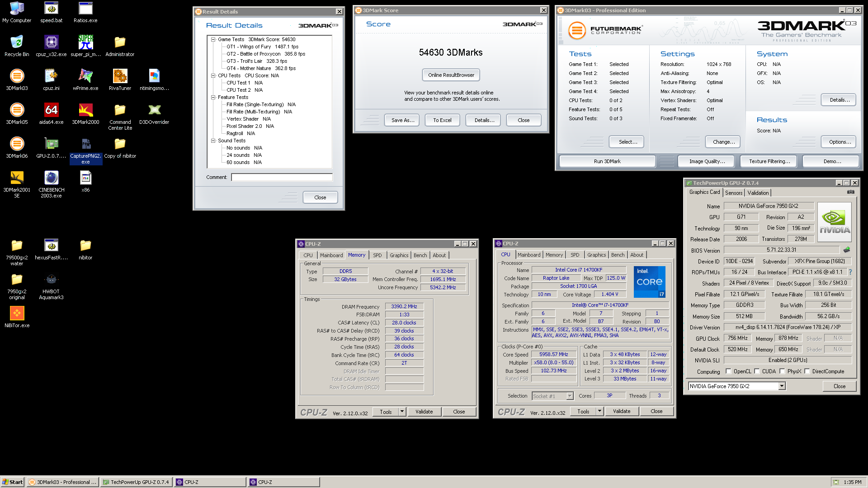Launch D3DOverrider desktop icon
The width and height of the screenshot is (868, 488).
tap(154, 114)
